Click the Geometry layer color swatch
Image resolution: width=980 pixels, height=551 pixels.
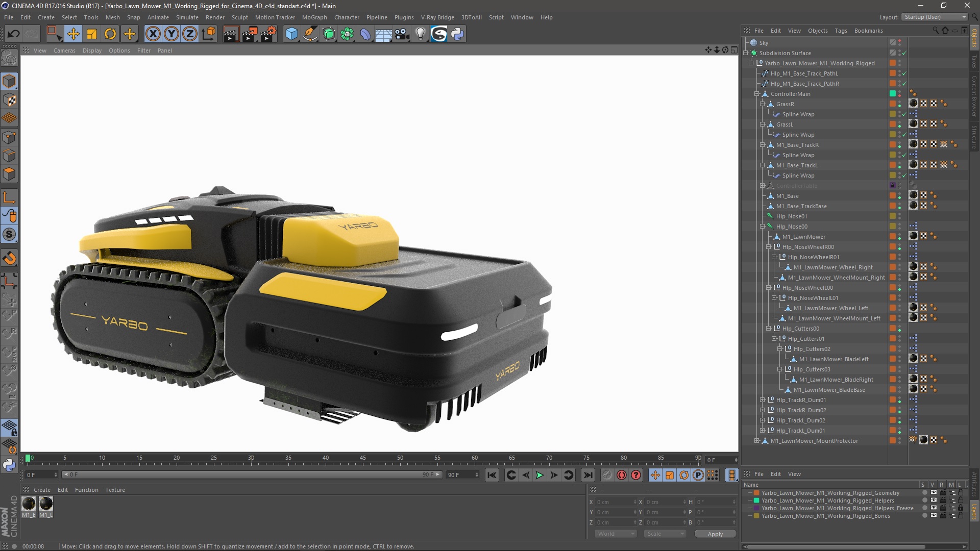[x=756, y=493]
